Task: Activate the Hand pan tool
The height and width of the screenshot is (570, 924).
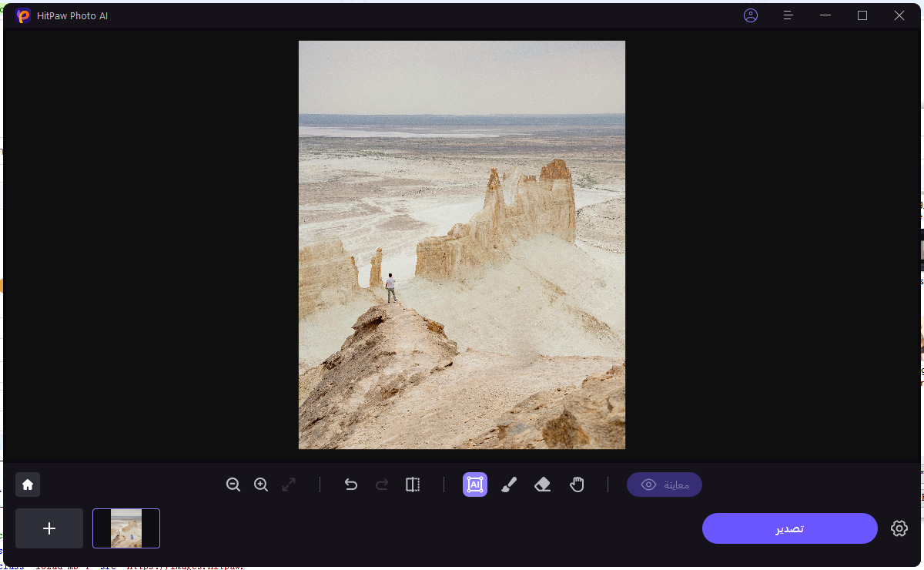Action: pyautogui.click(x=577, y=484)
